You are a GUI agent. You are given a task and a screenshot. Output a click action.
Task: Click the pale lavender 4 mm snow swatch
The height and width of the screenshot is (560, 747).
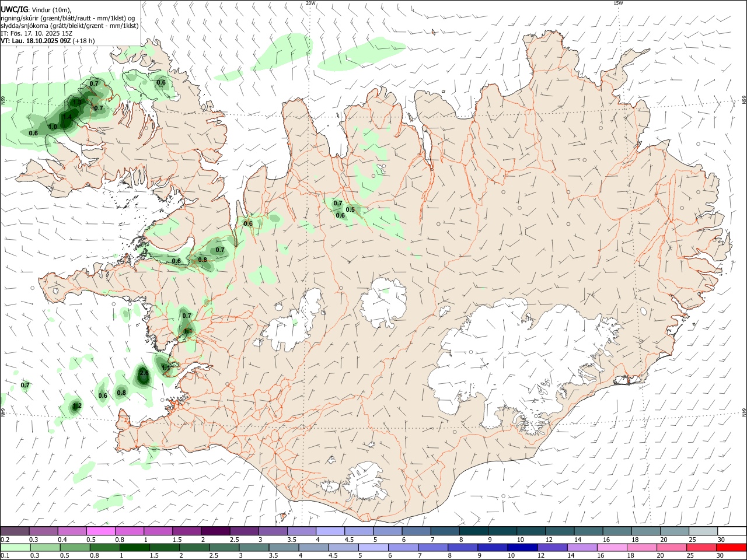[330, 531]
